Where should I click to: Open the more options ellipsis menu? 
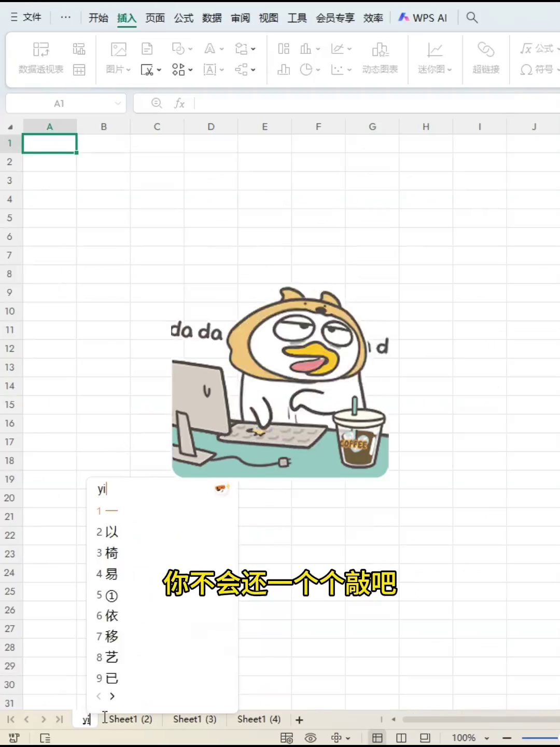65,17
